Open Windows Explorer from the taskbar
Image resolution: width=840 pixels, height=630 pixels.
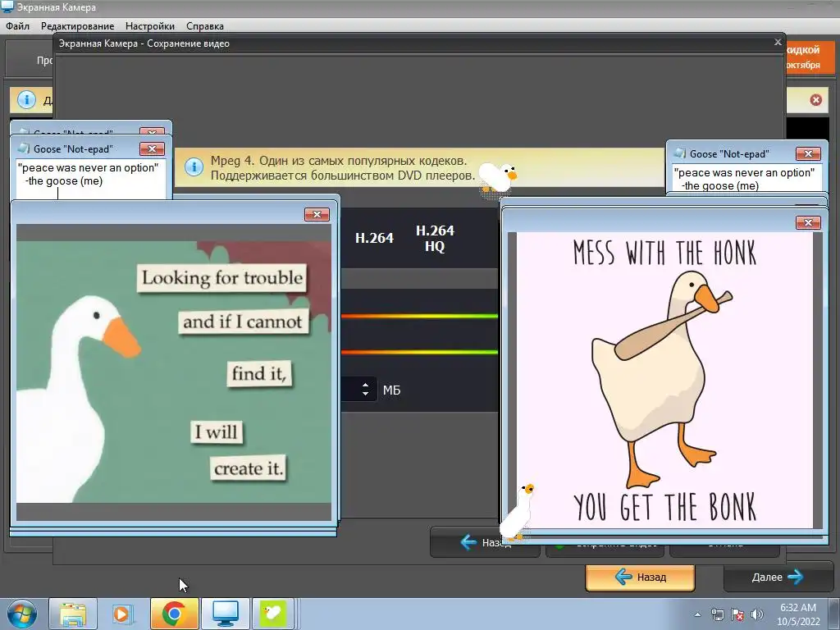click(x=73, y=614)
